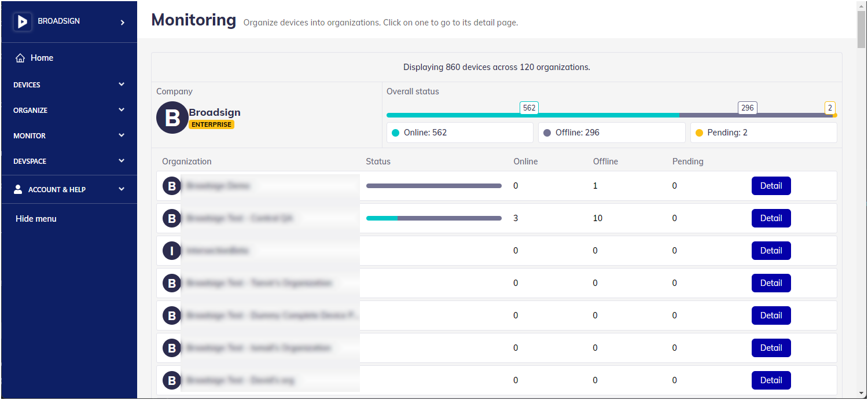The image size is (868, 400).
Task: Click the "I" organization avatar
Action: tap(172, 251)
